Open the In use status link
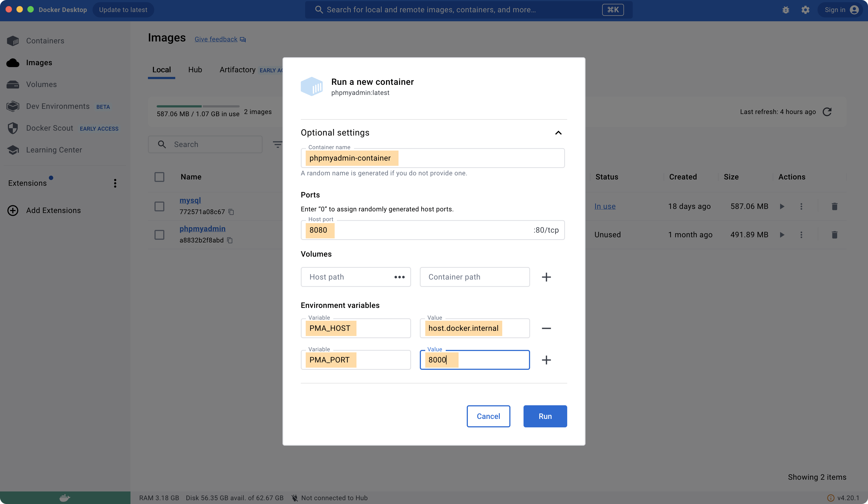The width and height of the screenshot is (868, 504). click(605, 206)
